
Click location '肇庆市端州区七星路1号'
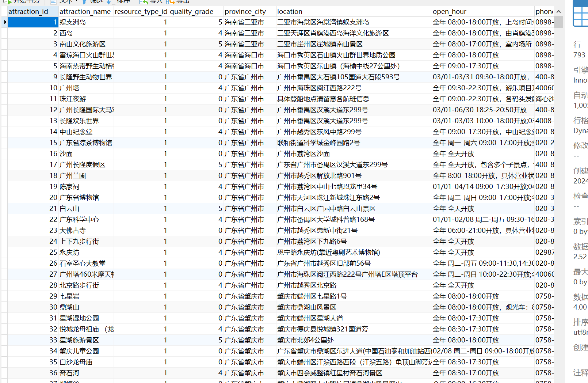click(354, 296)
